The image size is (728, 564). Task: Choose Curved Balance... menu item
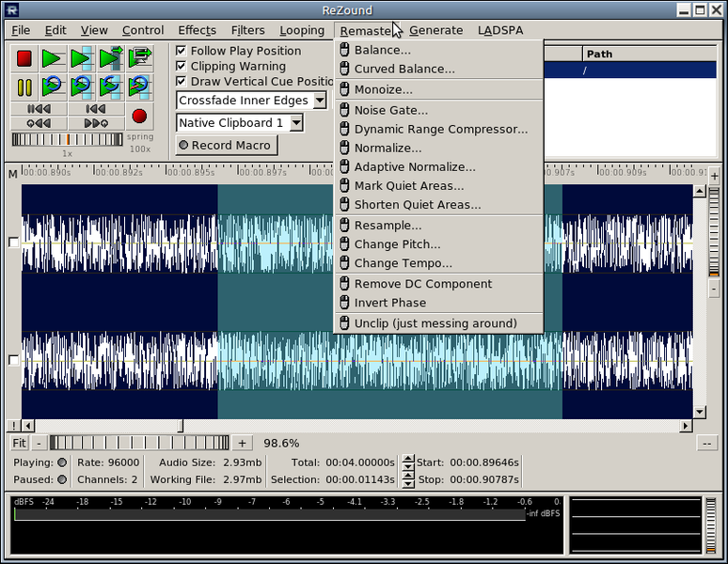(x=438, y=70)
